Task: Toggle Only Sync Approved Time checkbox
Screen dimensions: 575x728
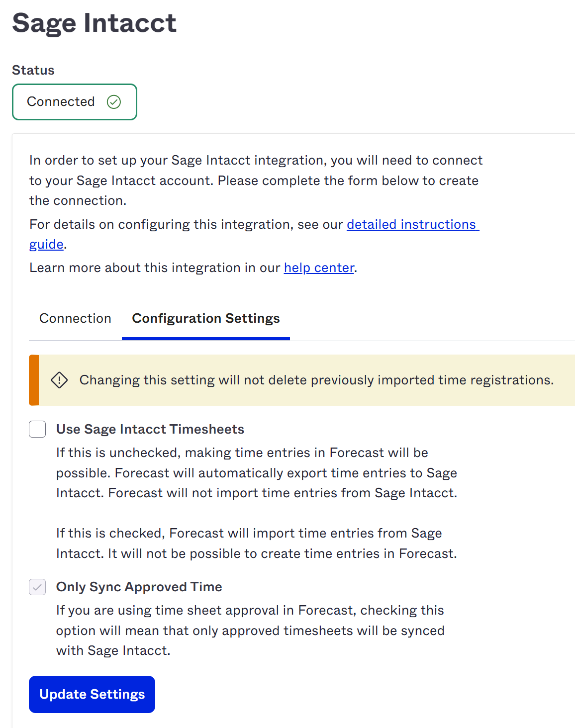Action: (x=37, y=587)
